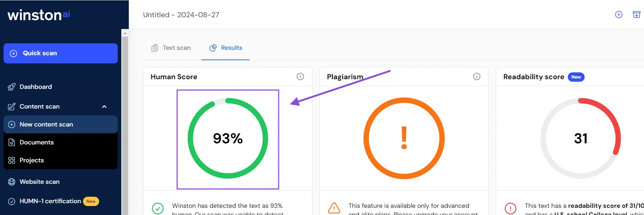Screen dimensions: 644x215
Task: Collapse the Content scan section
Action: click(104, 106)
